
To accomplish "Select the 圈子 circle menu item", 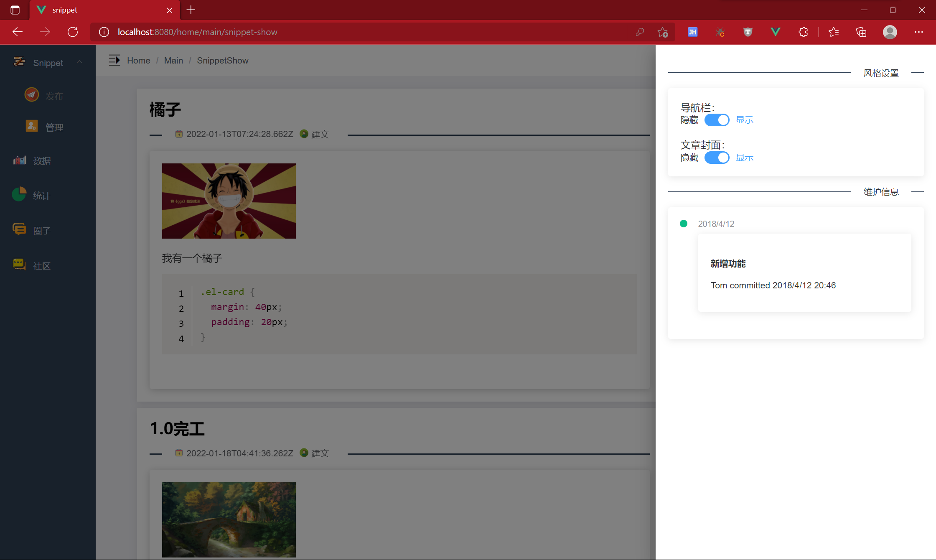I will [48, 230].
